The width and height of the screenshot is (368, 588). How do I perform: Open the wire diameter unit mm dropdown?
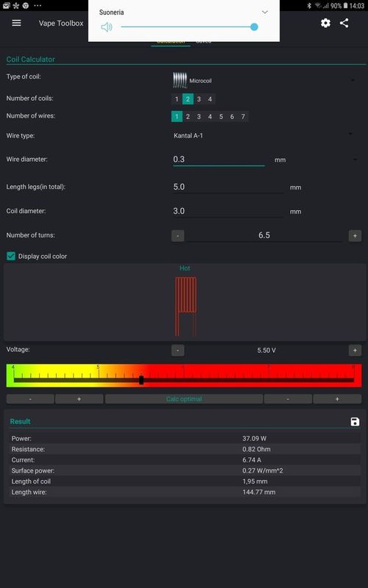pos(316,159)
